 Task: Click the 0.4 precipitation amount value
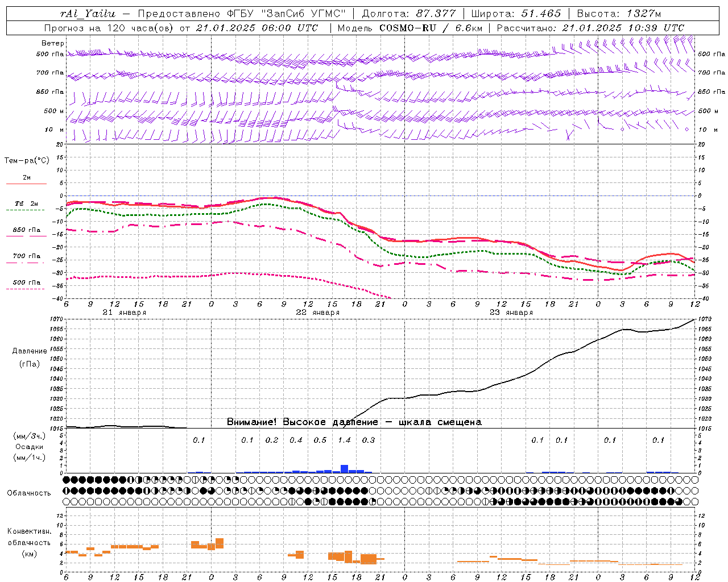[296, 440]
